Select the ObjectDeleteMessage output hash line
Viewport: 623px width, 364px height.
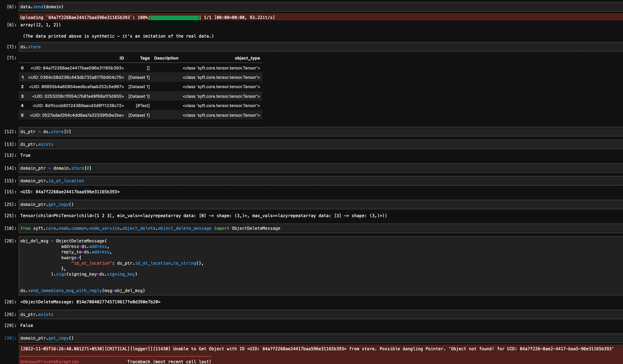tap(90, 301)
